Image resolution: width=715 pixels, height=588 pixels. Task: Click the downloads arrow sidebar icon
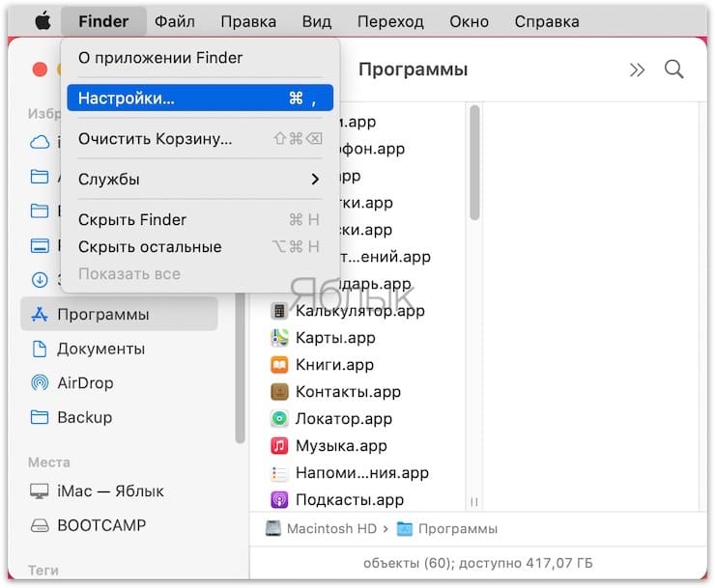point(40,279)
